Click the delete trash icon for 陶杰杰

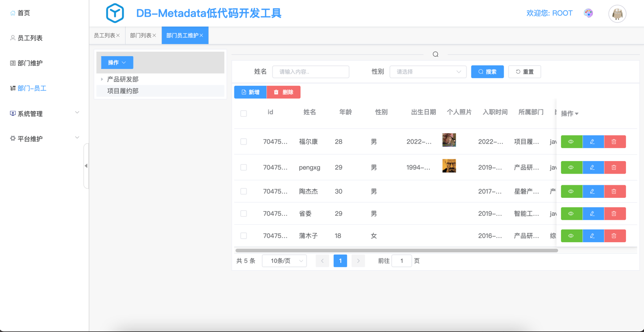coord(614,192)
